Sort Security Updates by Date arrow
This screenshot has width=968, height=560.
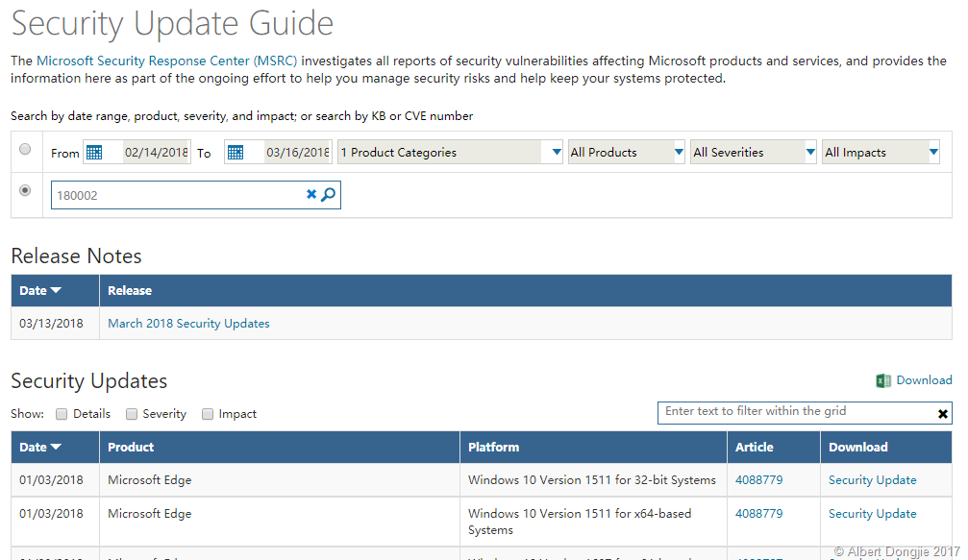pos(56,448)
